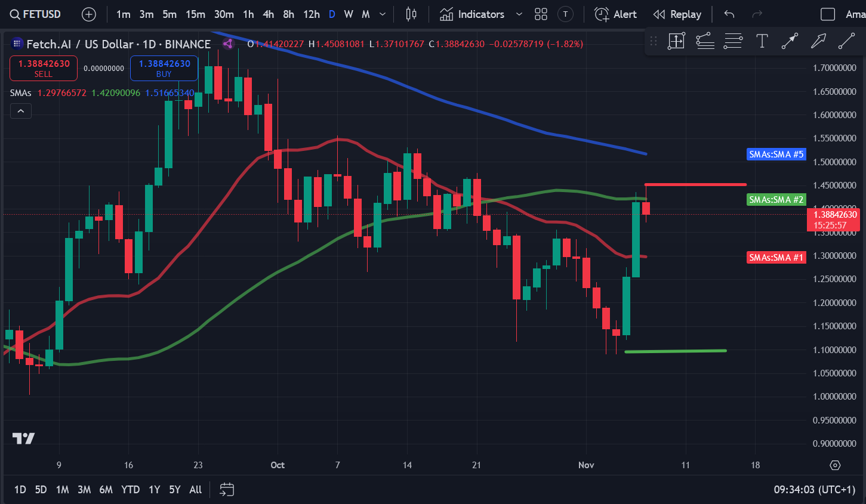Set the range to 5D
The height and width of the screenshot is (504, 866).
pos(41,490)
